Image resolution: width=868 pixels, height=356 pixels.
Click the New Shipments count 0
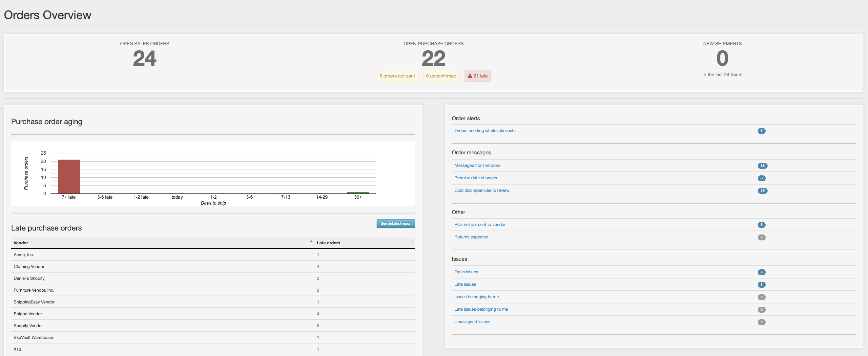point(722,58)
